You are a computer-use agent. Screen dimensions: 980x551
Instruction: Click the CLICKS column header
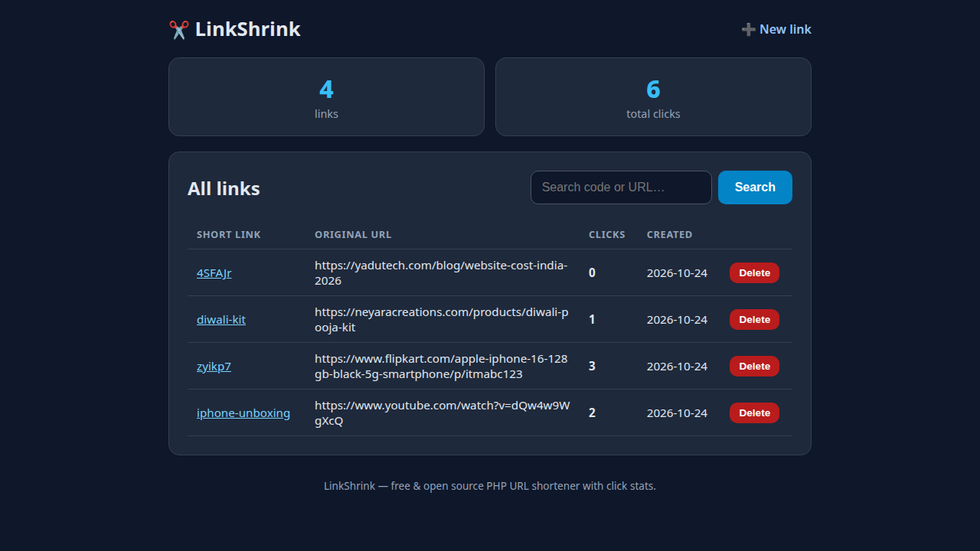click(x=607, y=235)
